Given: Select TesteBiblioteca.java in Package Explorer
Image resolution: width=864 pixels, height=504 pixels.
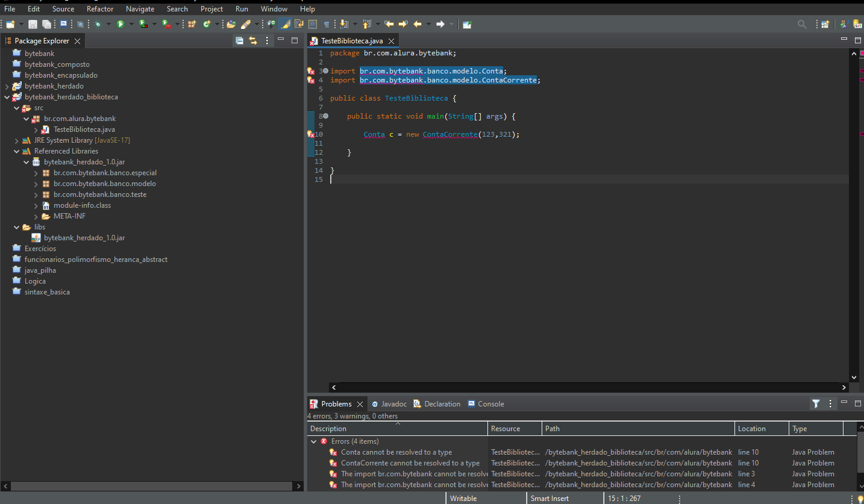Looking at the screenshot, I should click(x=84, y=129).
